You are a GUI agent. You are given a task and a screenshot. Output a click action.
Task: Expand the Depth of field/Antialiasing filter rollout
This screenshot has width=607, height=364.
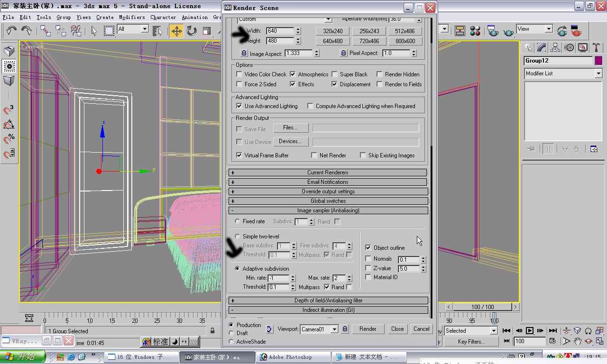[x=328, y=300]
